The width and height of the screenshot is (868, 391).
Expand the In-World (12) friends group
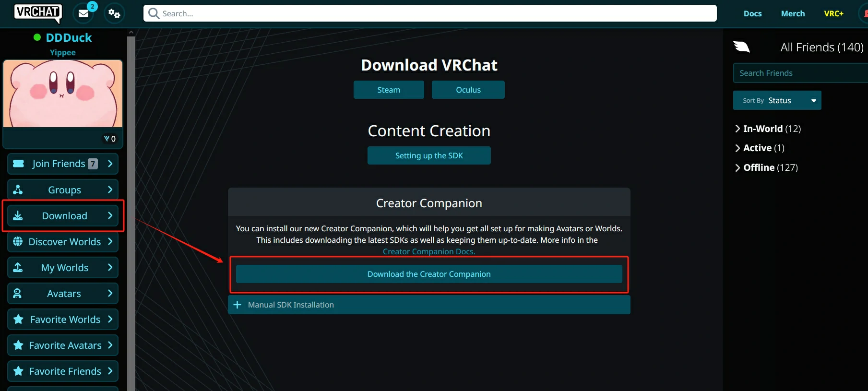coord(768,129)
